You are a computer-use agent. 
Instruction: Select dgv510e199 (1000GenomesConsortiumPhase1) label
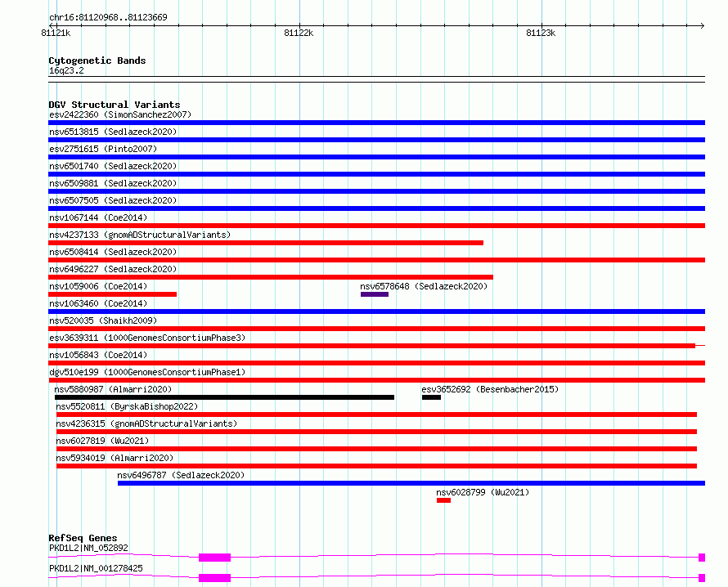[x=147, y=372]
